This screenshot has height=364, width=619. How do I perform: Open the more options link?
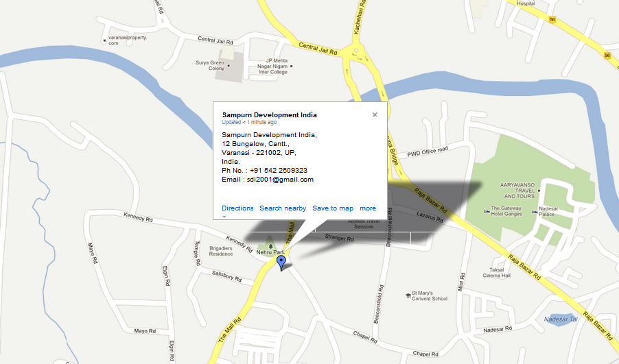point(368,208)
